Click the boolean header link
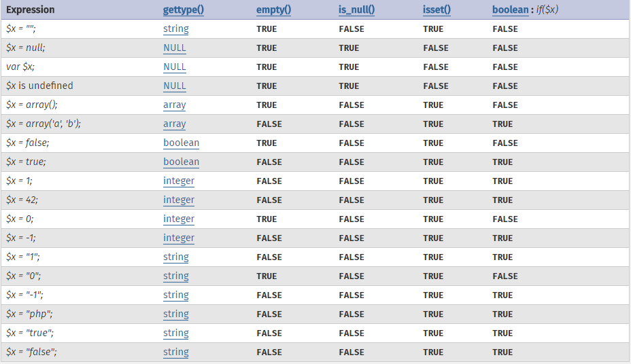631x364 pixels. point(510,10)
